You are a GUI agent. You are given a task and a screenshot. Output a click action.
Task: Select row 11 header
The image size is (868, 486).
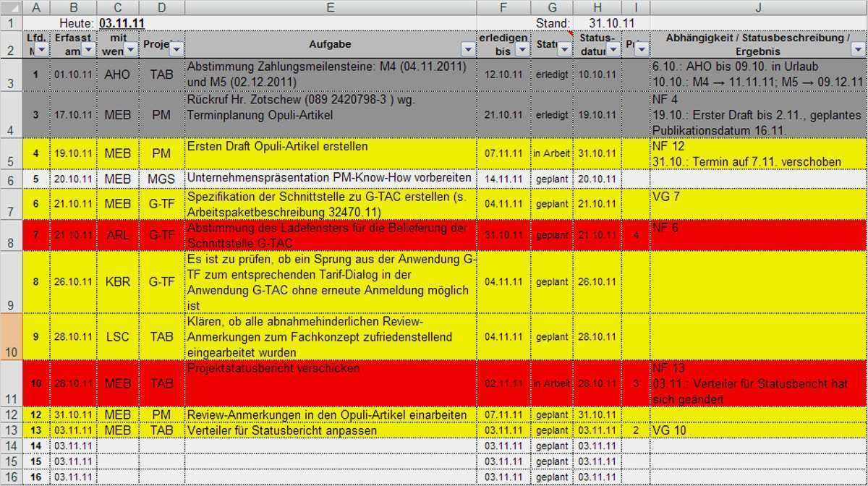(x=11, y=383)
